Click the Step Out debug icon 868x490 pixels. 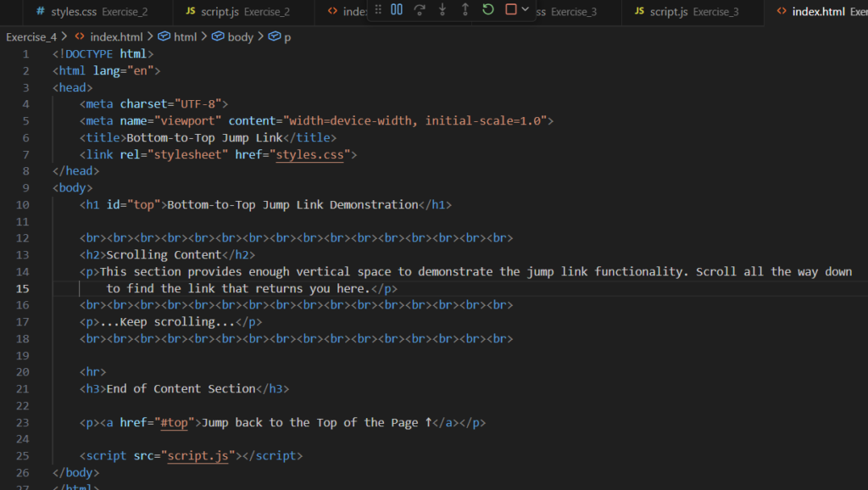tap(465, 9)
